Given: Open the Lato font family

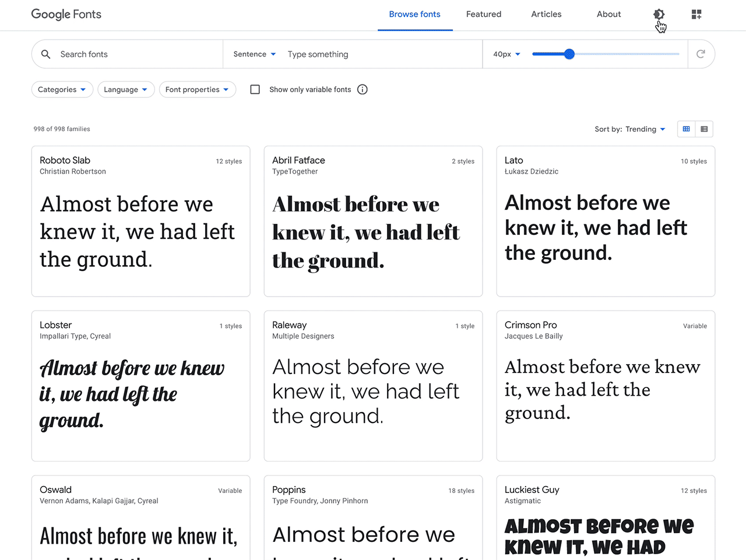Looking at the screenshot, I should pyautogui.click(x=515, y=160).
